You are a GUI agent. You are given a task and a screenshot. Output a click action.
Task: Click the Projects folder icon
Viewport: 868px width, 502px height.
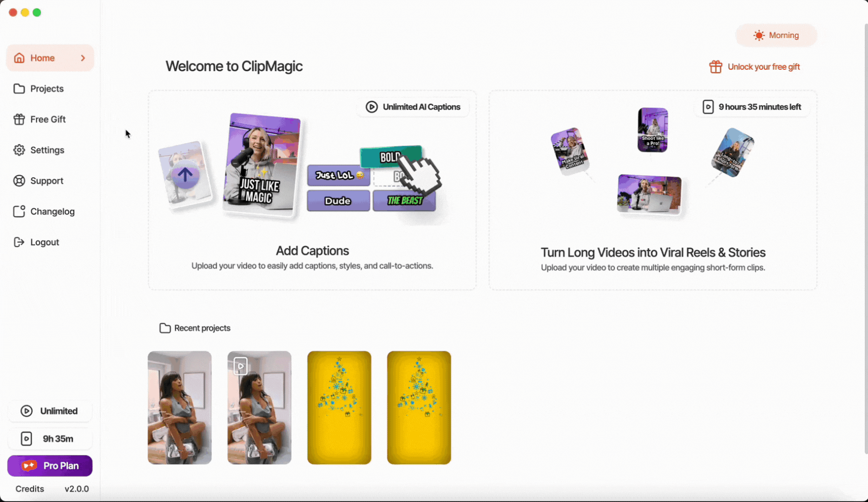point(19,89)
